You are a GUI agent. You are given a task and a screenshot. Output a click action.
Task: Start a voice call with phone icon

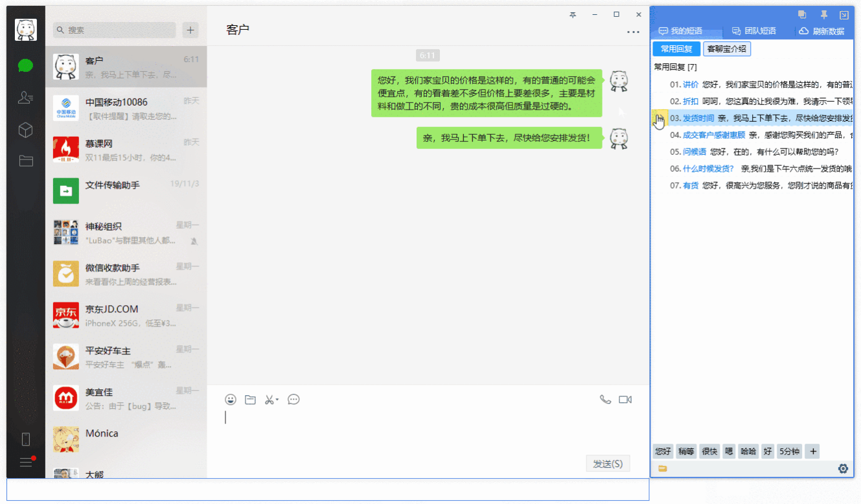(605, 400)
